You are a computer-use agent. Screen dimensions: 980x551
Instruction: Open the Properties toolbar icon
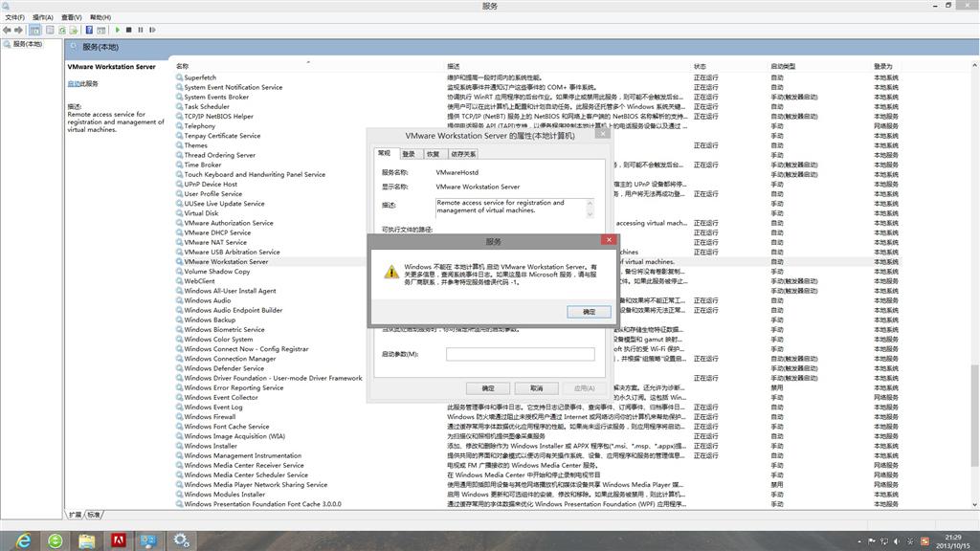[50, 30]
